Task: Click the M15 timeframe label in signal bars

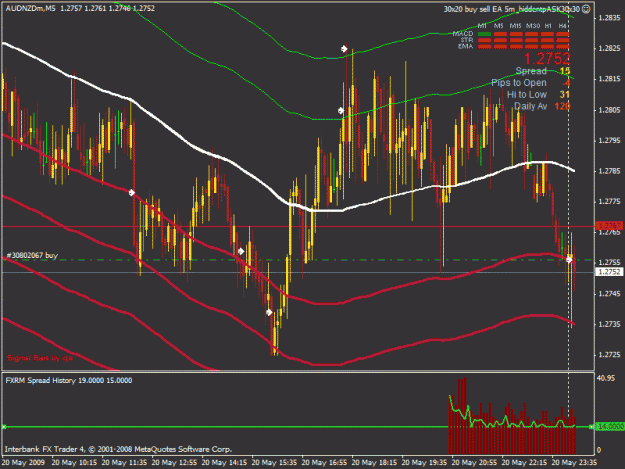Action: coord(515,26)
